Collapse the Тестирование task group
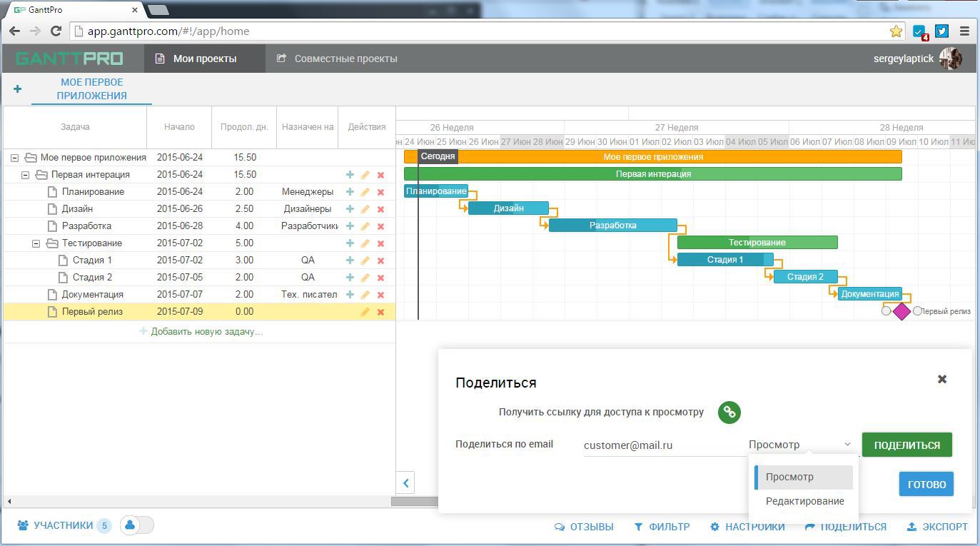This screenshot has width=980, height=546. click(36, 243)
